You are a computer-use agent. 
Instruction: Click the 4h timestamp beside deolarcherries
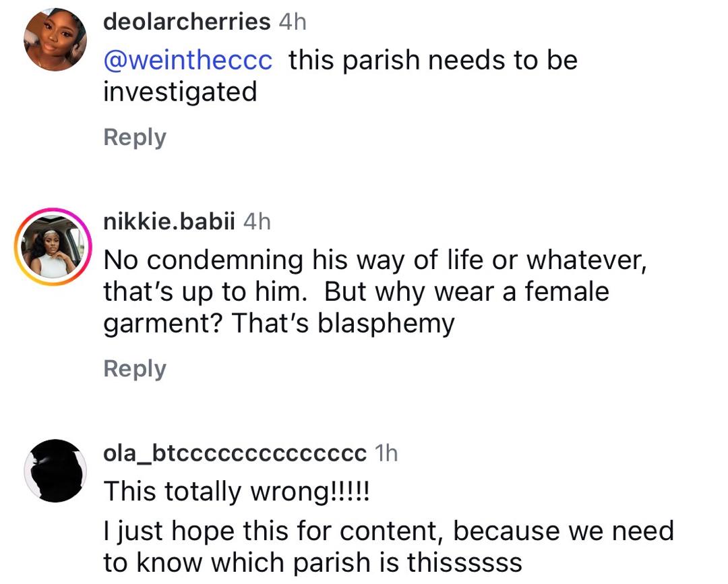tap(292, 22)
